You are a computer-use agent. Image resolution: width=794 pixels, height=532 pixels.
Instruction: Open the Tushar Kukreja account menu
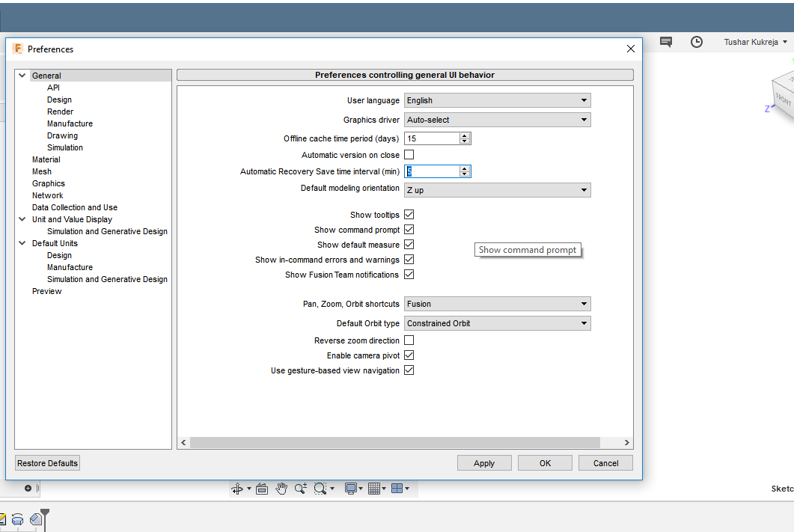point(755,42)
